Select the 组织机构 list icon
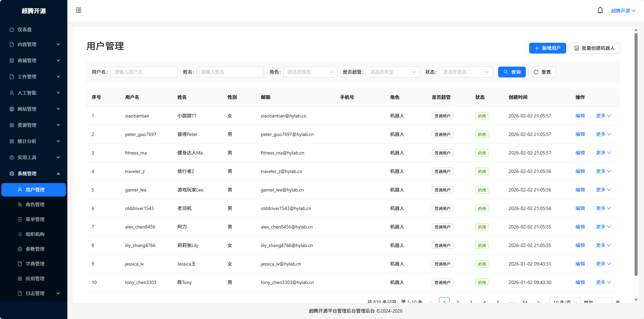This screenshot has height=319, width=644. coord(20,234)
